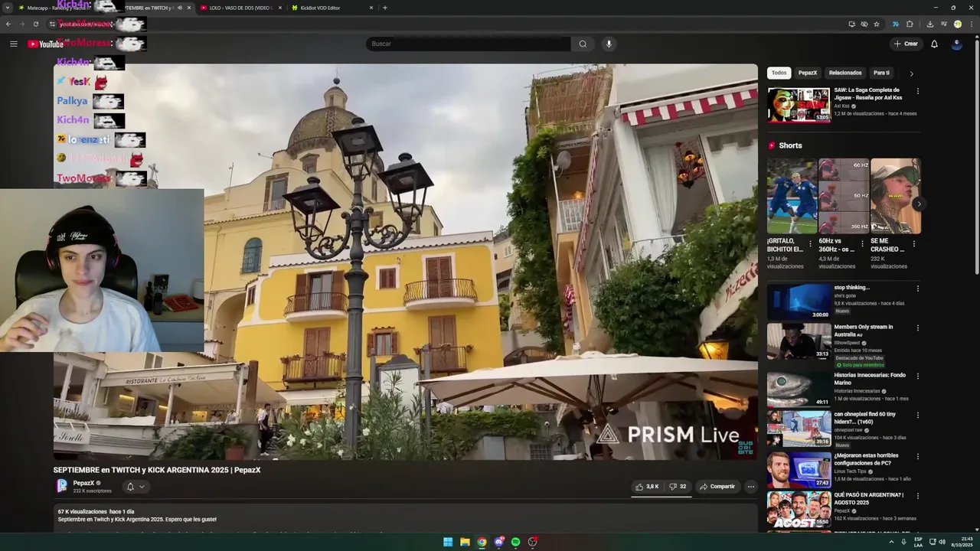Switch to KickBot VOD Editor tab
Viewport: 980px width, 551px height.
click(333, 8)
